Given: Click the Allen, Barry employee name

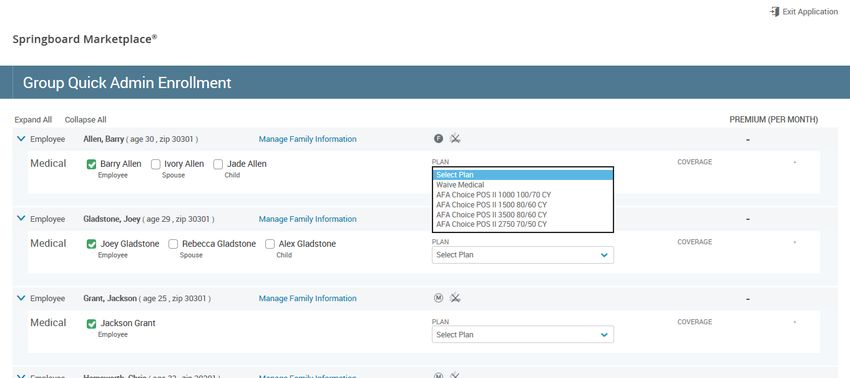Looking at the screenshot, I should point(104,139).
